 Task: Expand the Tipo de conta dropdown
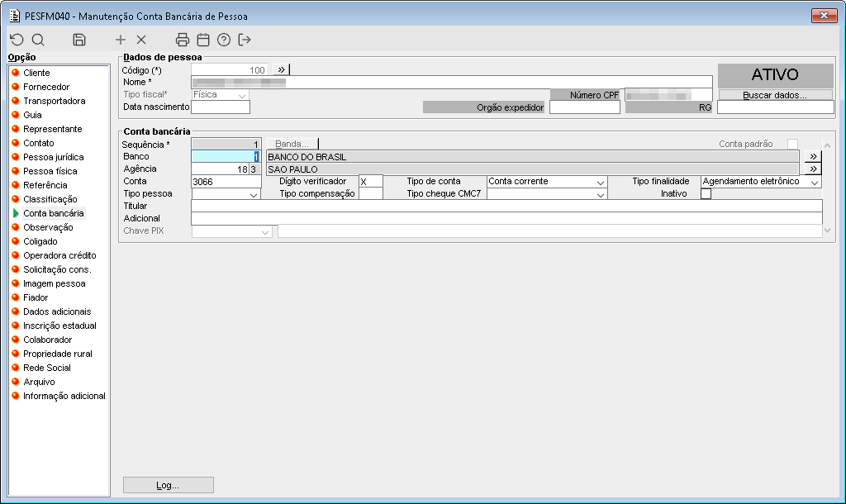click(547, 182)
